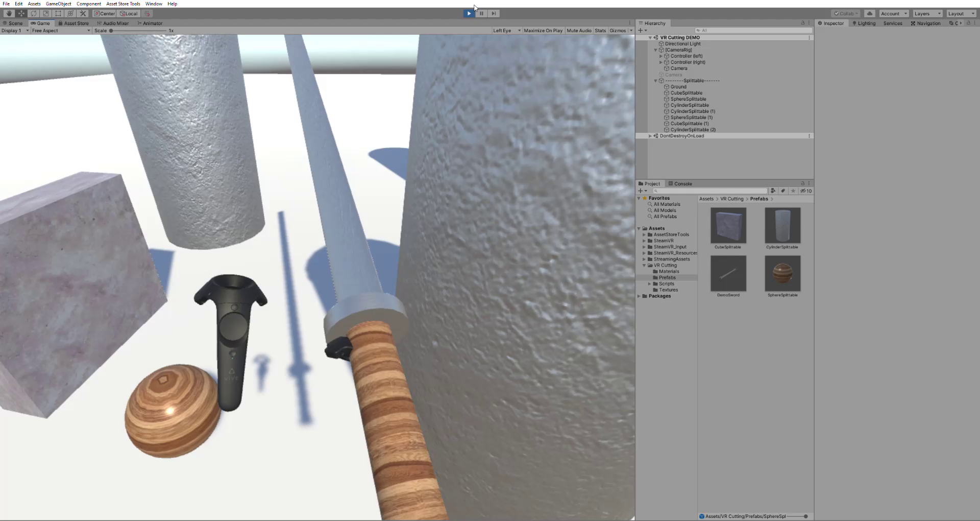Open DontDestroyOnLoad scene options menu
Image resolution: width=980 pixels, height=521 pixels.
click(x=809, y=136)
